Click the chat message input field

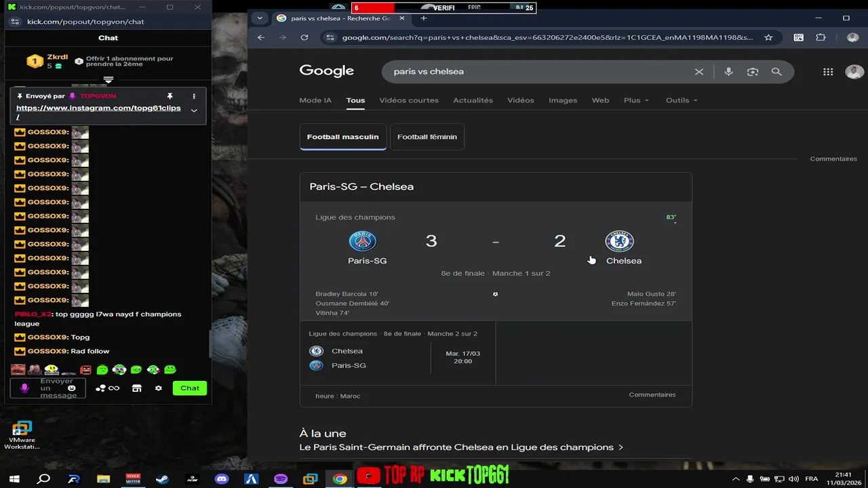(x=47, y=388)
